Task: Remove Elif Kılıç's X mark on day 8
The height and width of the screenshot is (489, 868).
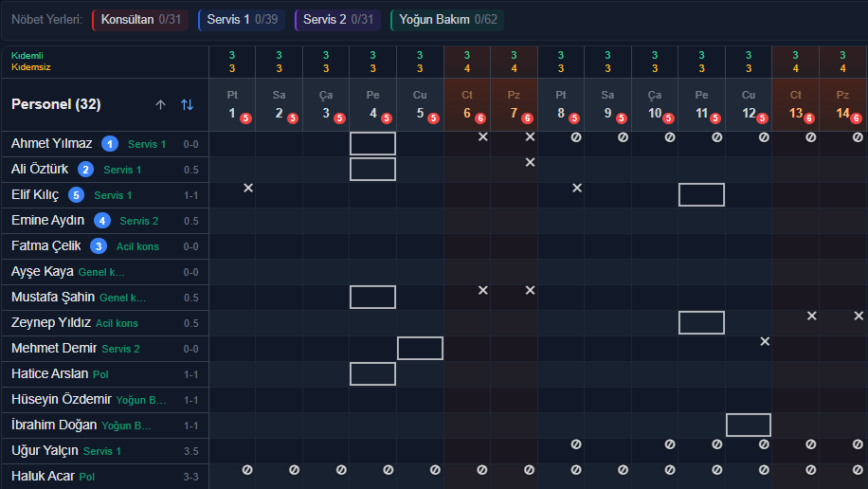Action: click(577, 189)
